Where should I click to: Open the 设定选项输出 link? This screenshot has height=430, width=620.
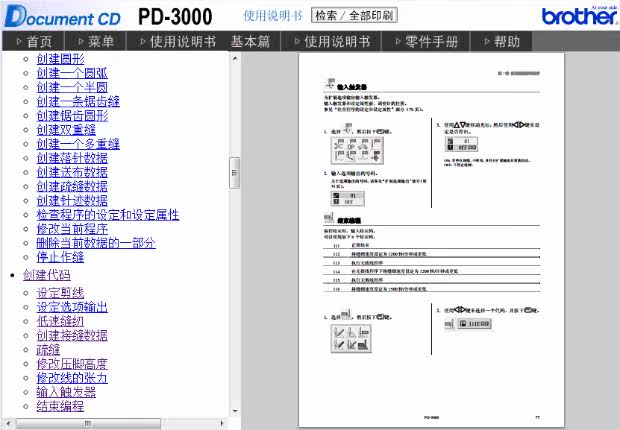[72, 307]
